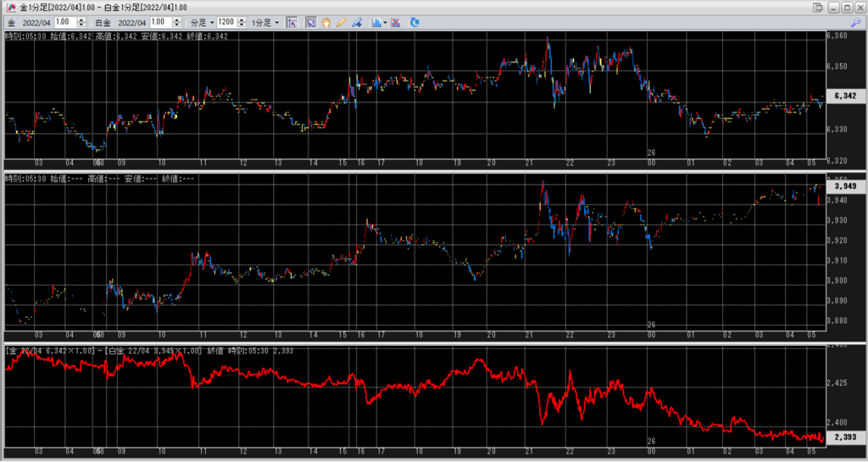Viewport: 868px width, 462px height.
Task: Adjust the gold ratio spinner arrows
Action: point(81,22)
